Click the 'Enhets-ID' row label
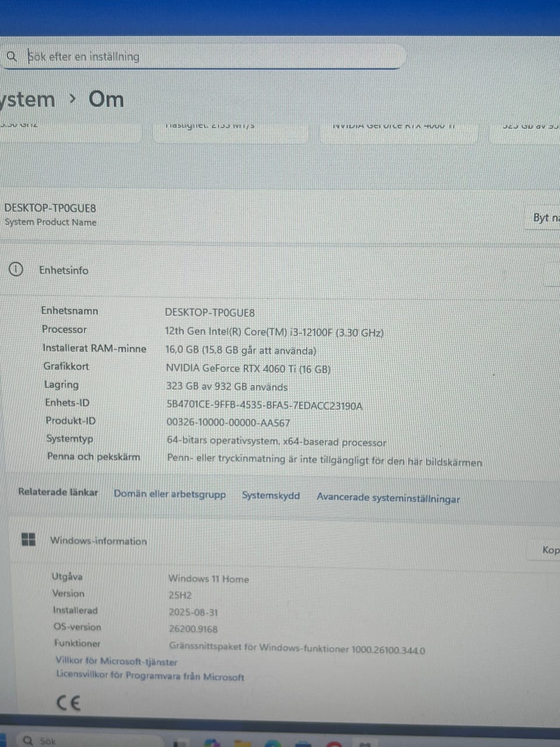The height and width of the screenshot is (747, 560). coord(67,402)
